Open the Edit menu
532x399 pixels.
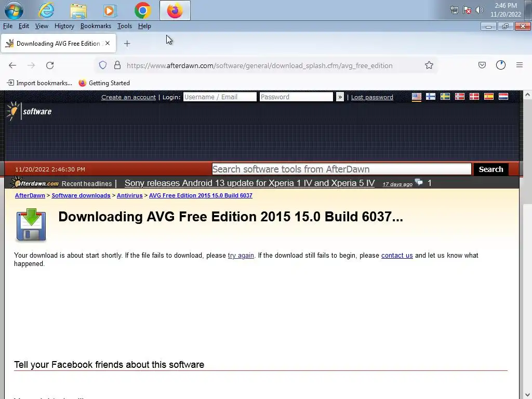coord(23,26)
